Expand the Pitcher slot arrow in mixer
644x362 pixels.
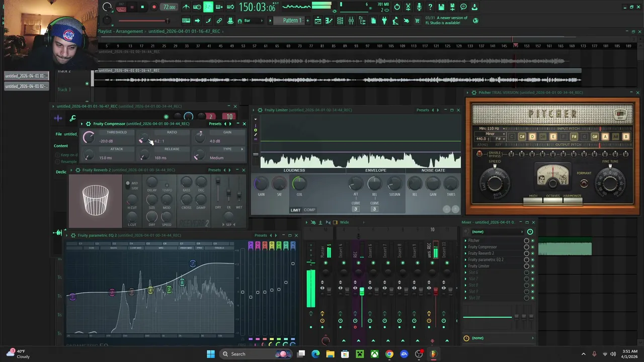[x=465, y=241]
